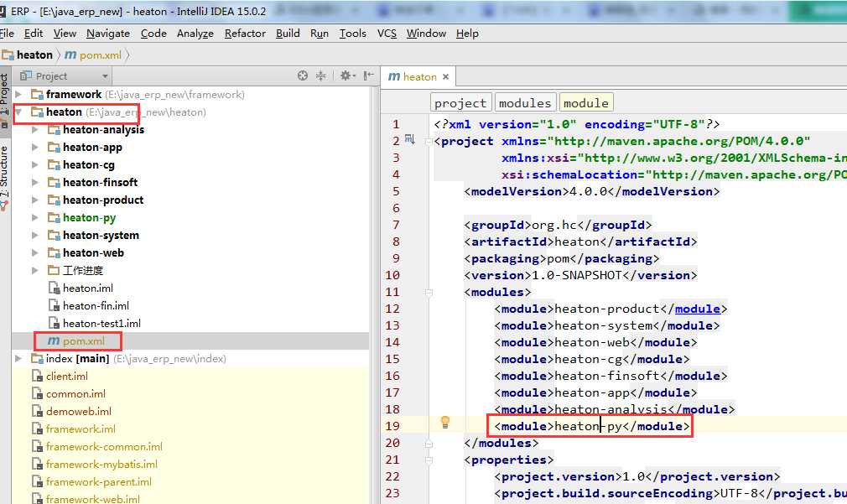Collapse the heaton module node

click(x=18, y=112)
